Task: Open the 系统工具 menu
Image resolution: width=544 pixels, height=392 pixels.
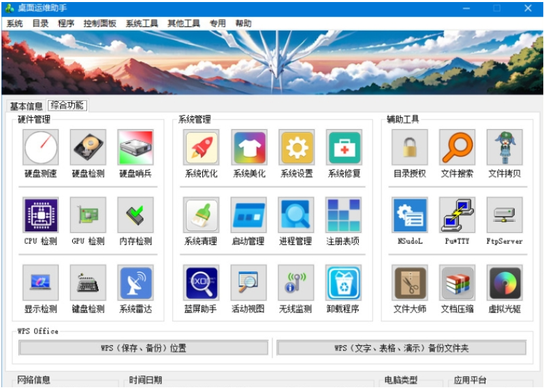Action: [x=142, y=24]
